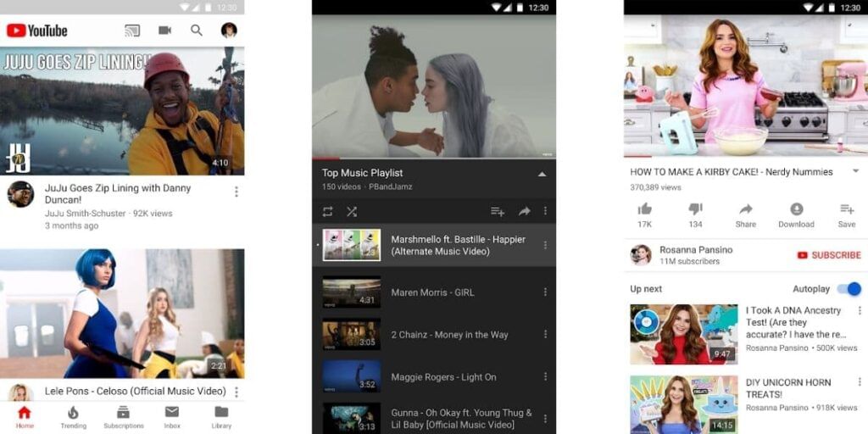Open the Inbox tab
The width and height of the screenshot is (868, 434).
click(x=172, y=417)
